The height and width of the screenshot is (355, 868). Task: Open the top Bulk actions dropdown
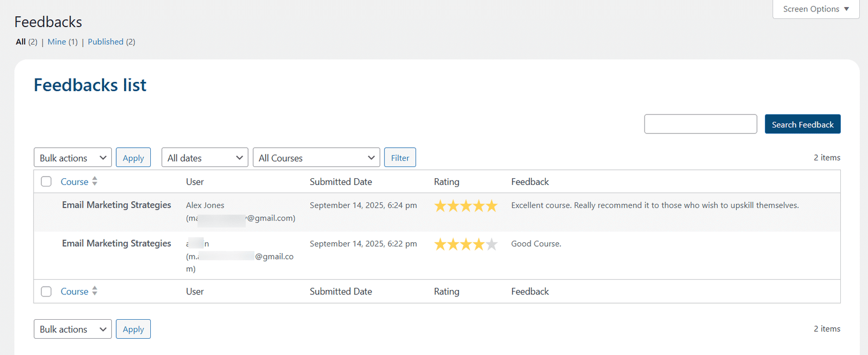click(73, 158)
